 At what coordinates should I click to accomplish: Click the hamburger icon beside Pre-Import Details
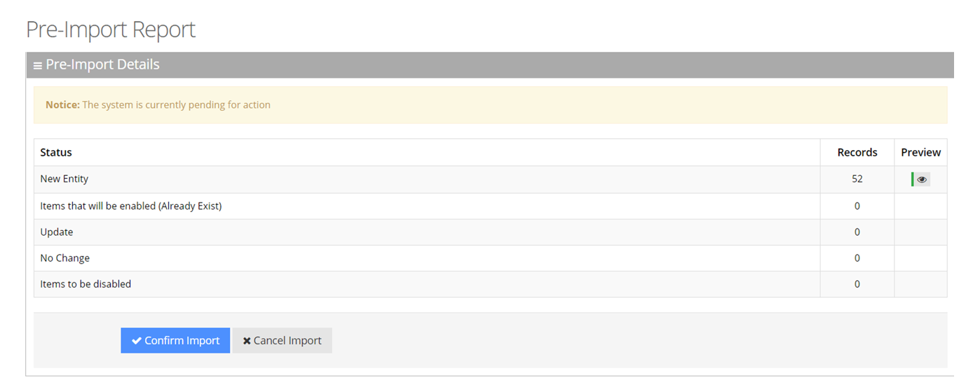tap(38, 65)
